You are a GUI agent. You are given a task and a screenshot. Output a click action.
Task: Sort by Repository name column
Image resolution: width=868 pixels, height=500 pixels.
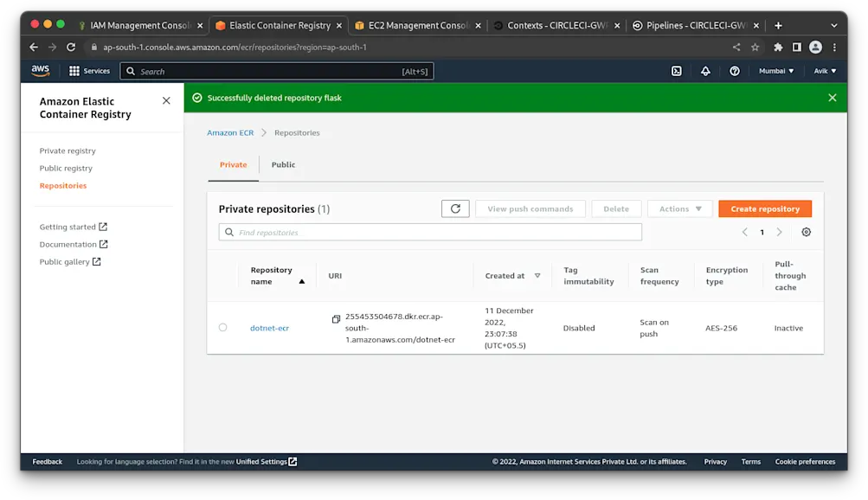[277, 275]
